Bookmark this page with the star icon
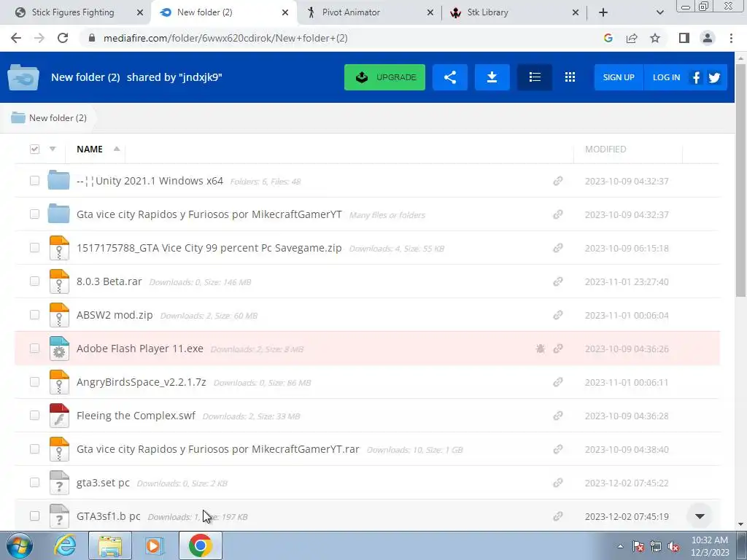Screen dimensions: 747x560 pyautogui.click(x=655, y=38)
